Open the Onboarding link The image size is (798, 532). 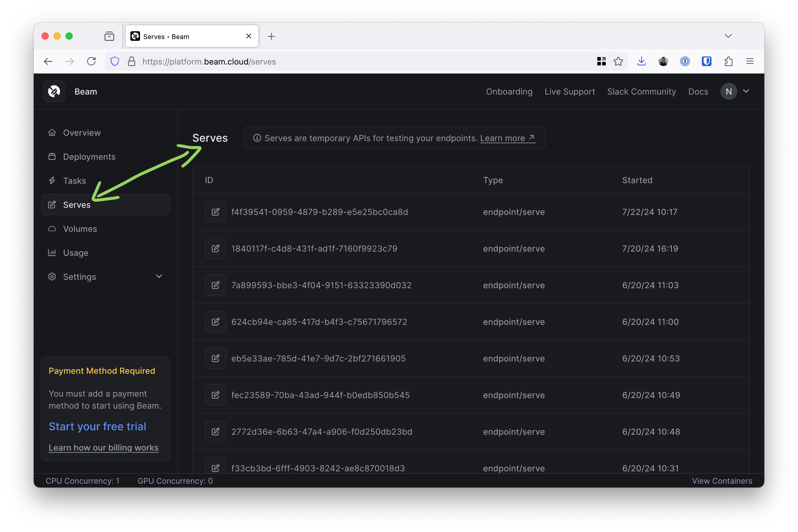pyautogui.click(x=509, y=92)
